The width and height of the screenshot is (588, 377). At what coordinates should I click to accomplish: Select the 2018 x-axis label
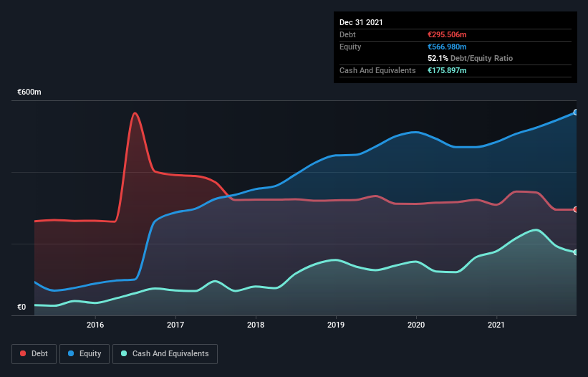pos(256,325)
